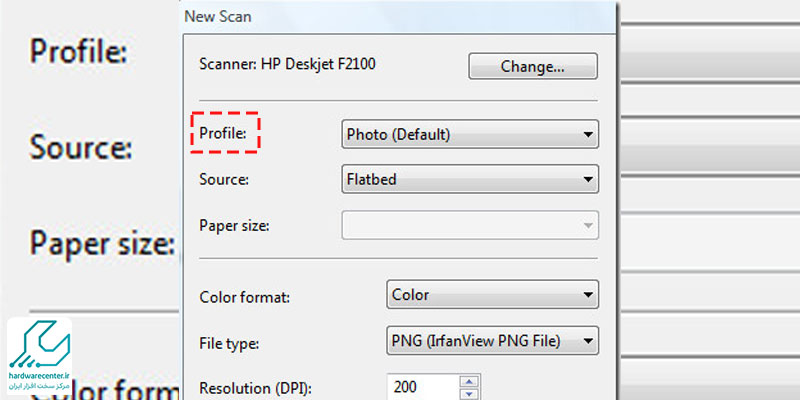Viewport: 800px width, 400px height.
Task: Click the Scanner: HP Deskjet F2100 text
Action: point(287,64)
